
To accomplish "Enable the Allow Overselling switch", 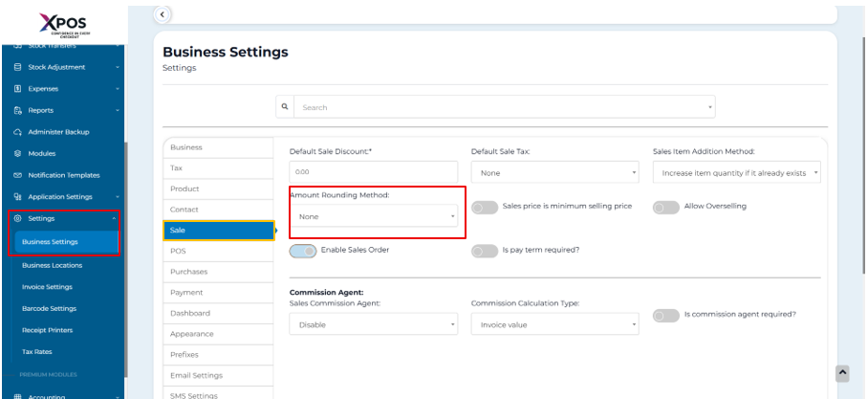I will click(666, 207).
